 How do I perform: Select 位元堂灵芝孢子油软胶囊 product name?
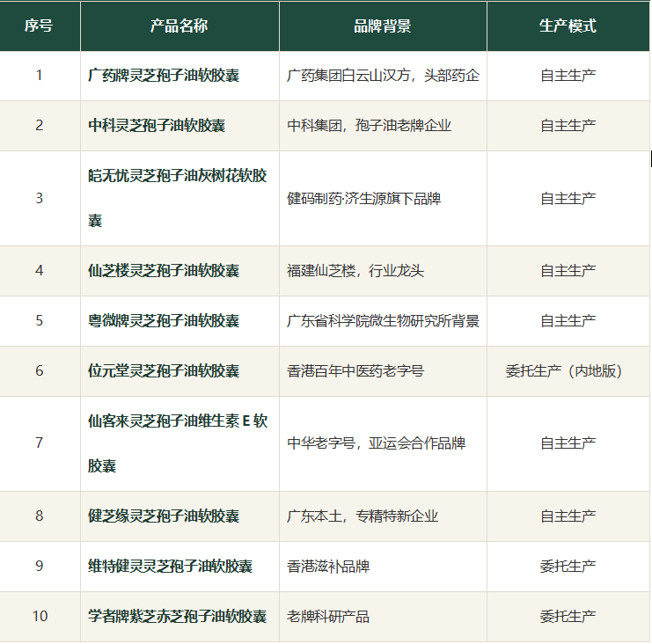point(164,371)
